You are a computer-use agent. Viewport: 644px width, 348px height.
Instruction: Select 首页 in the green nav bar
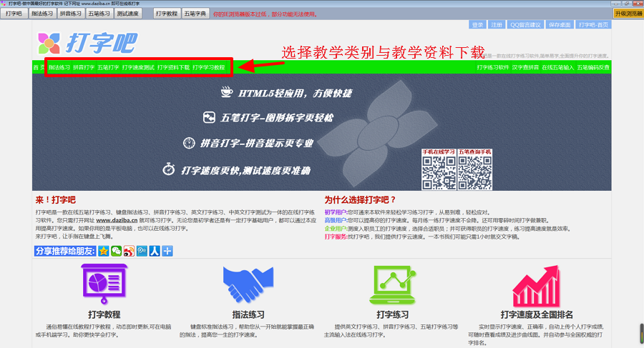(x=39, y=67)
